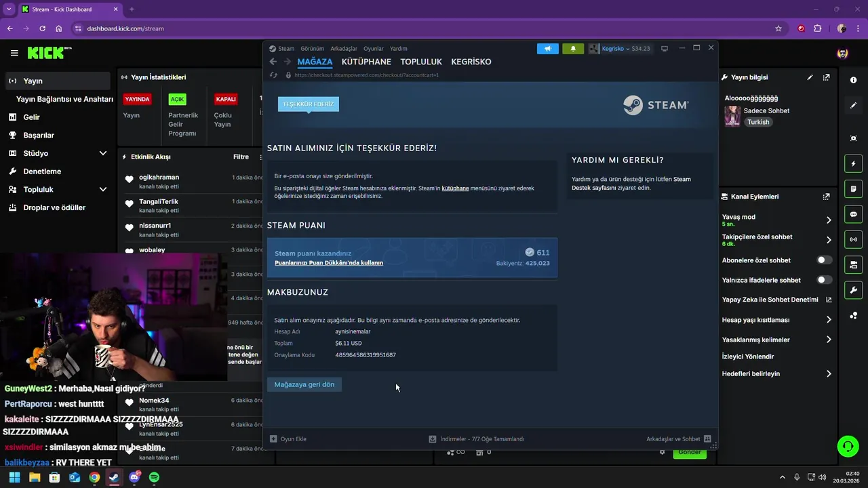Pop out the Kanal Eylemleri panel
Viewport: 868px width, 488px height.
coord(826,197)
